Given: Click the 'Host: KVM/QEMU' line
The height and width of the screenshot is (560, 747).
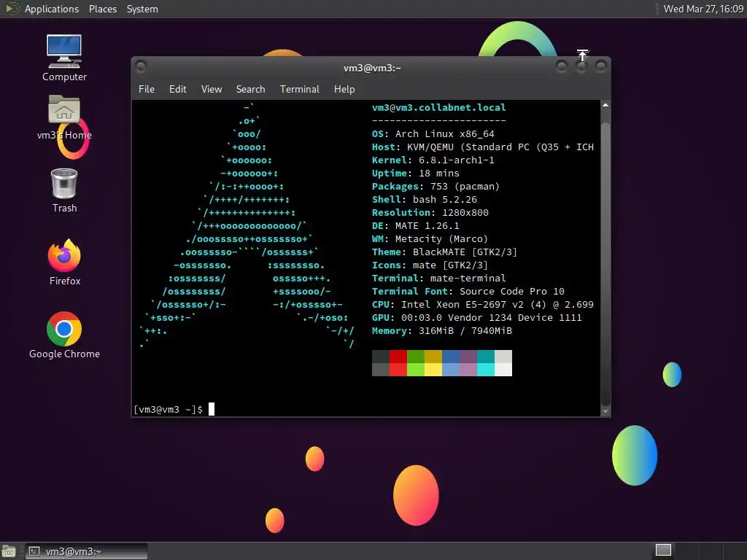Looking at the screenshot, I should tap(483, 147).
